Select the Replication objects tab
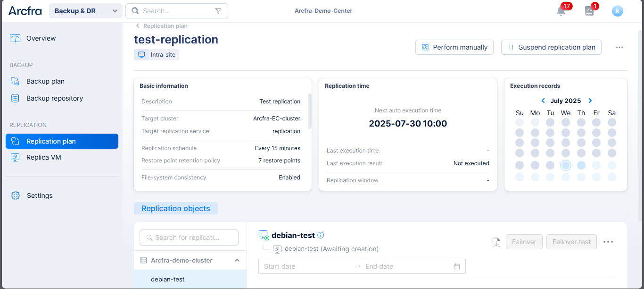 176,208
